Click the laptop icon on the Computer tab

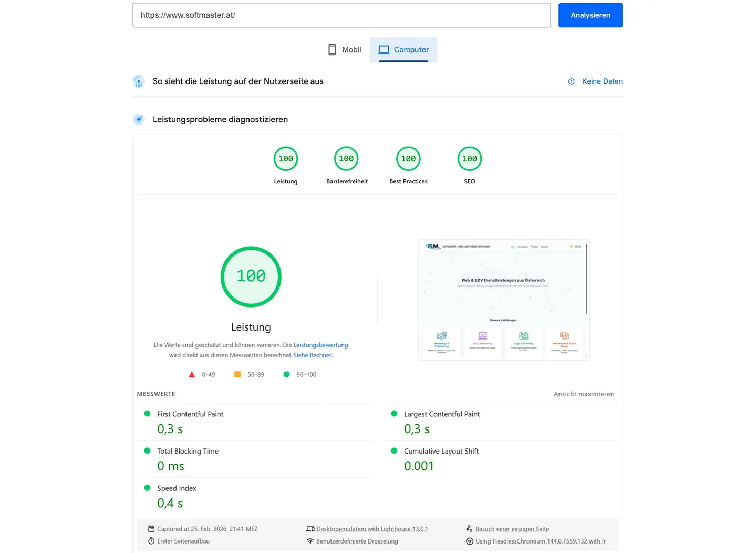coord(384,49)
